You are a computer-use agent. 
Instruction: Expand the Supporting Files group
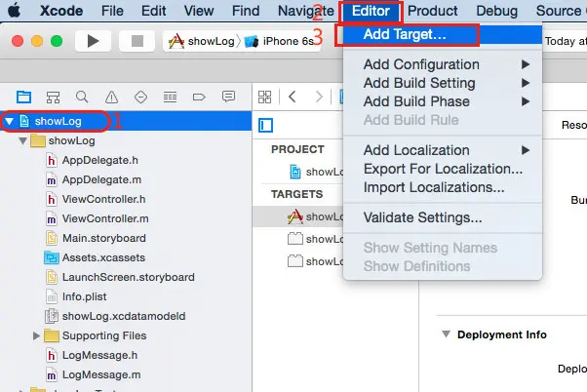tap(36, 335)
